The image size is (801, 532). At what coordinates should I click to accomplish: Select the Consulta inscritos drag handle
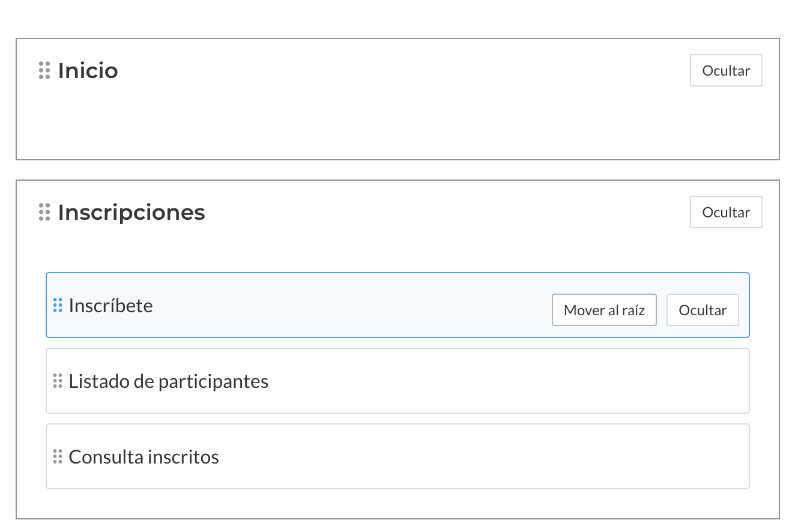pos(58,456)
